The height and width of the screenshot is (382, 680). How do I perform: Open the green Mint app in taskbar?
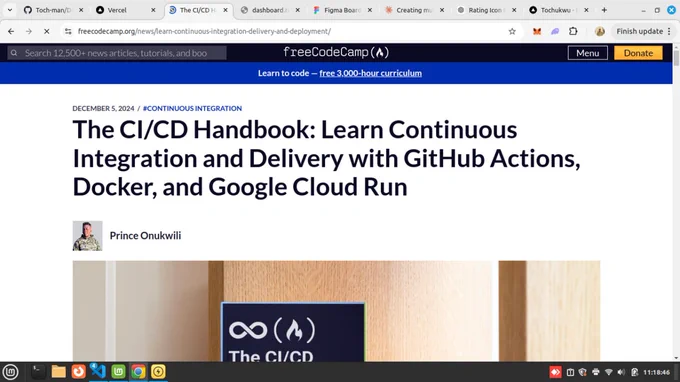(x=118, y=372)
